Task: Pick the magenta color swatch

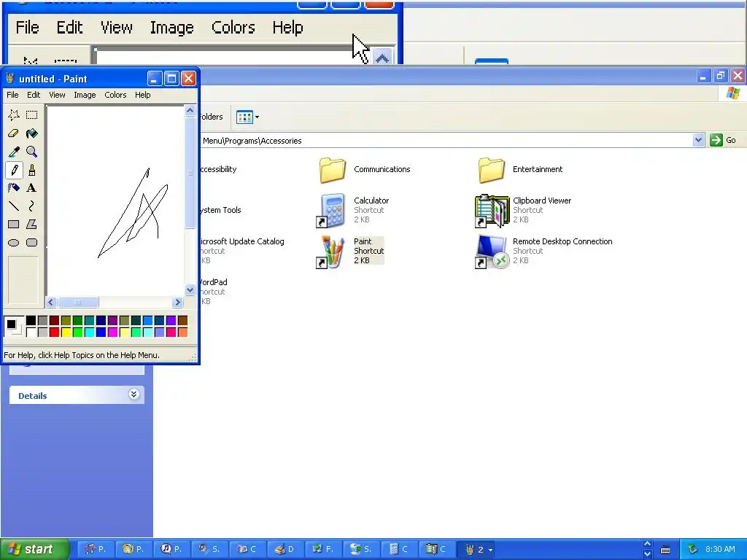Action: (x=112, y=332)
